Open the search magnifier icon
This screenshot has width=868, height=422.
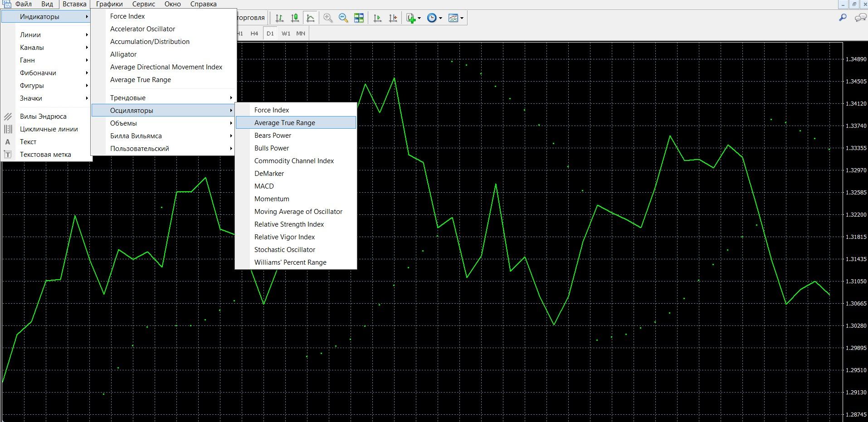[843, 18]
